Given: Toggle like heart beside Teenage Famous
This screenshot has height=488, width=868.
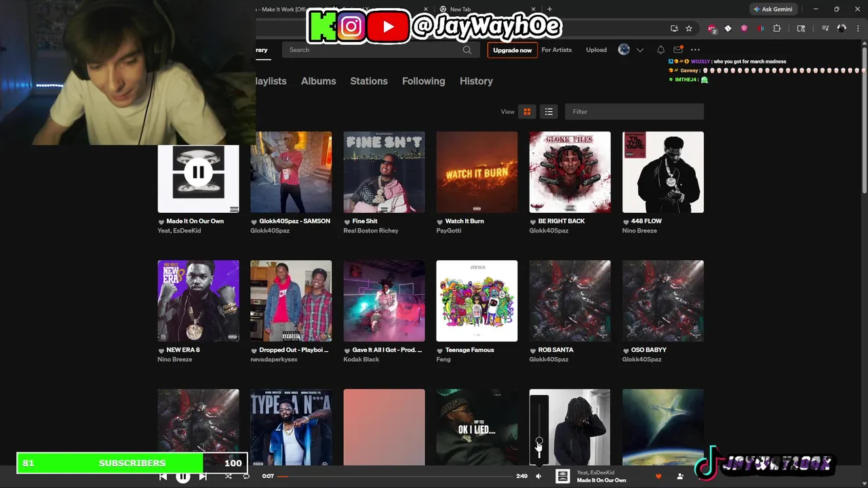Looking at the screenshot, I should [440, 350].
